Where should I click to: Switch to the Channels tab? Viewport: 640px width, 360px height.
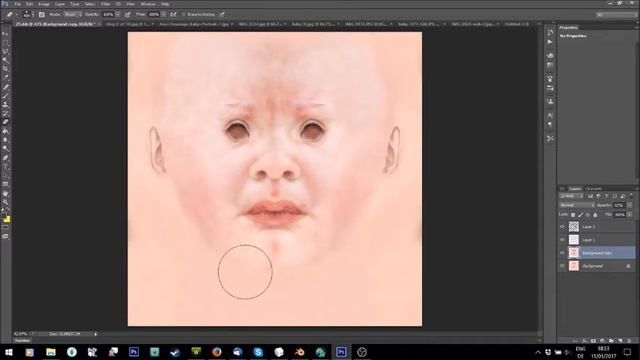(594, 189)
